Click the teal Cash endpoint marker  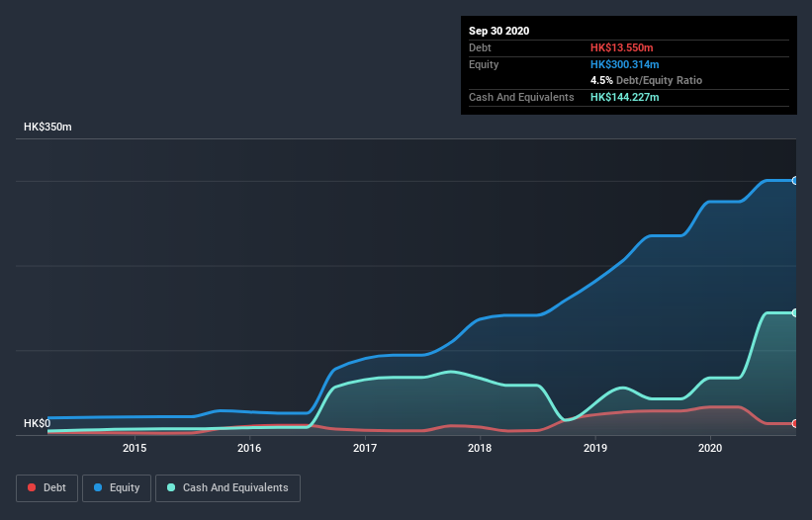tap(795, 313)
